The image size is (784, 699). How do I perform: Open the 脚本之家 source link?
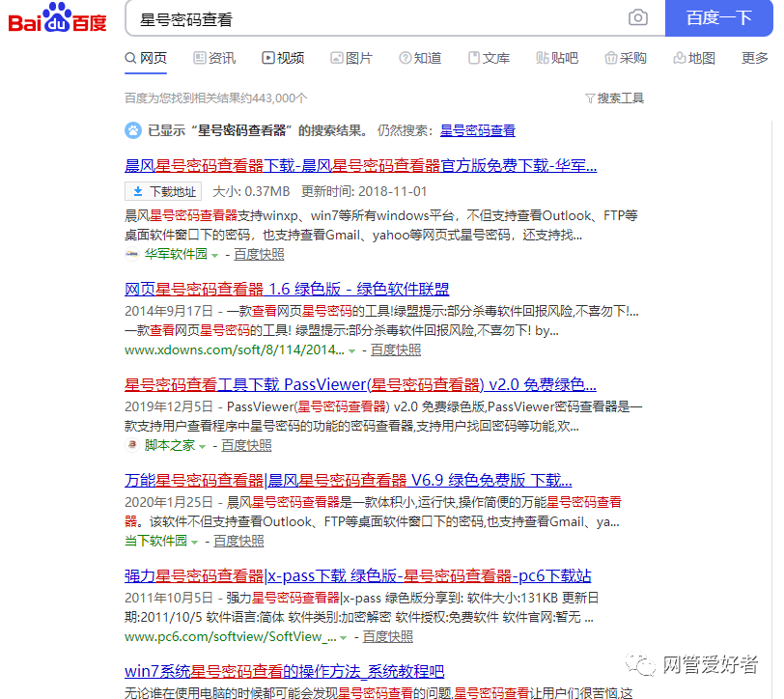pyautogui.click(x=170, y=445)
